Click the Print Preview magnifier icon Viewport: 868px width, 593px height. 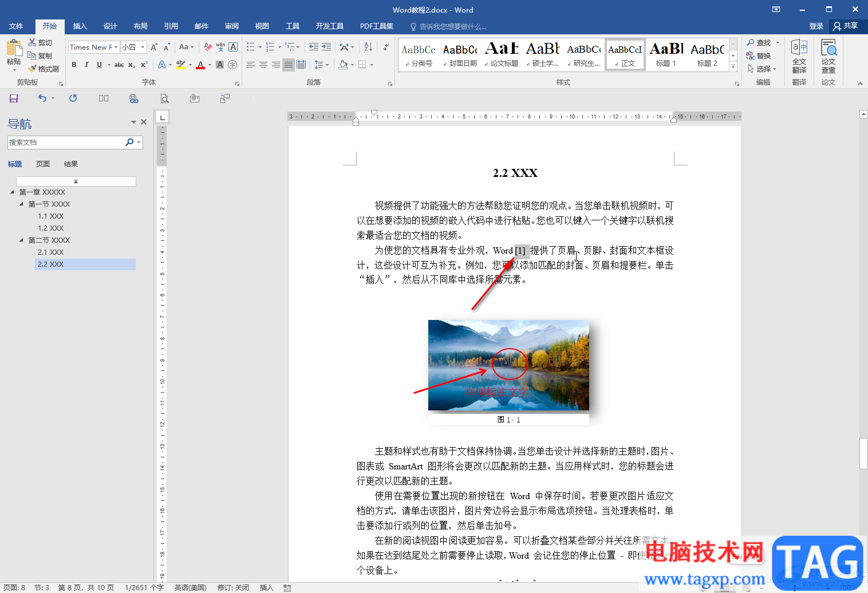point(164,98)
